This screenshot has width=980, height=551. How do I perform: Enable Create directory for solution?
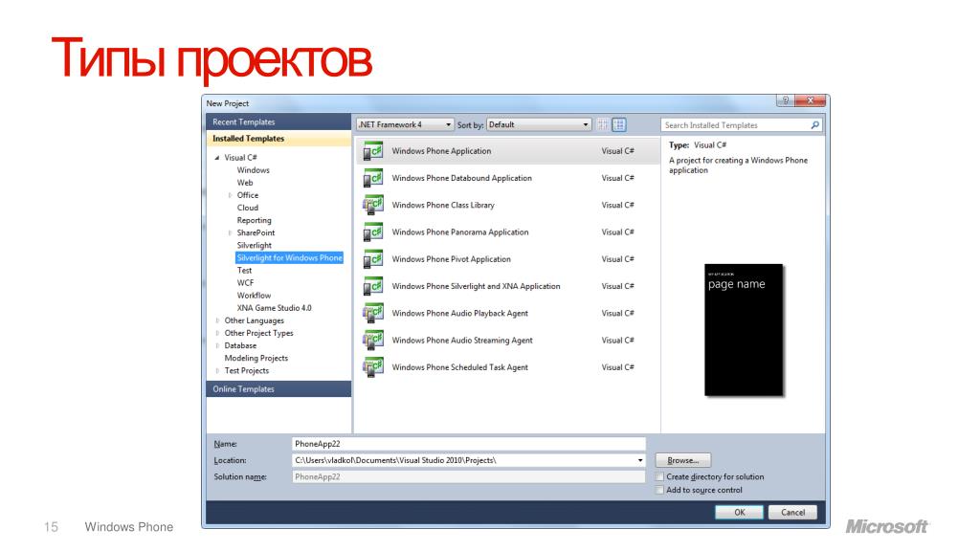(x=659, y=476)
